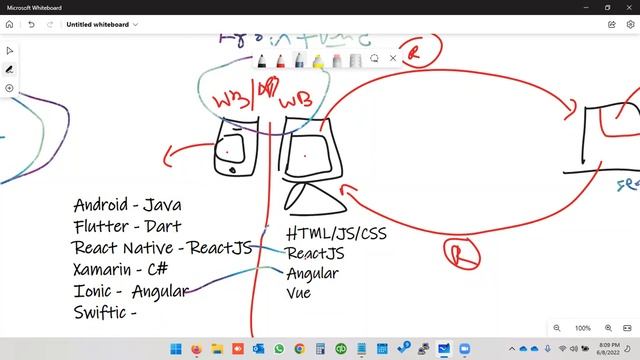Zoom out the whiteboard canvas
Image resolution: width=640 pixels, height=360 pixels.
coord(557,328)
